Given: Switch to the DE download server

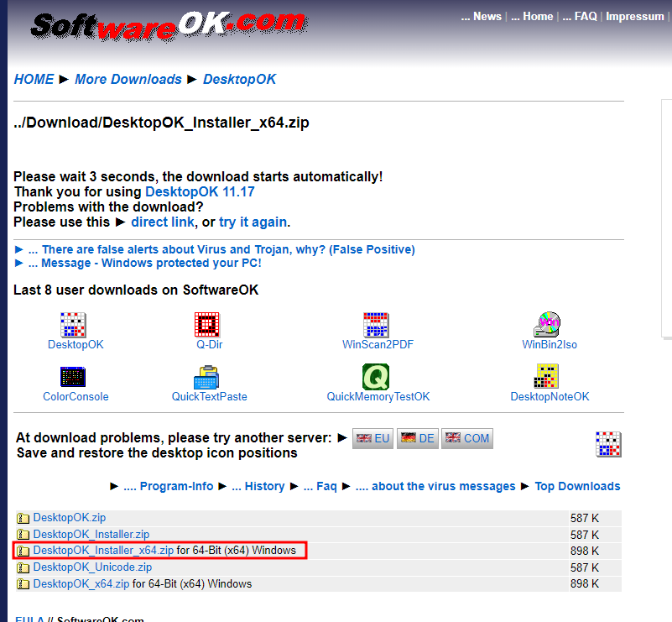Looking at the screenshot, I should tap(418, 438).
